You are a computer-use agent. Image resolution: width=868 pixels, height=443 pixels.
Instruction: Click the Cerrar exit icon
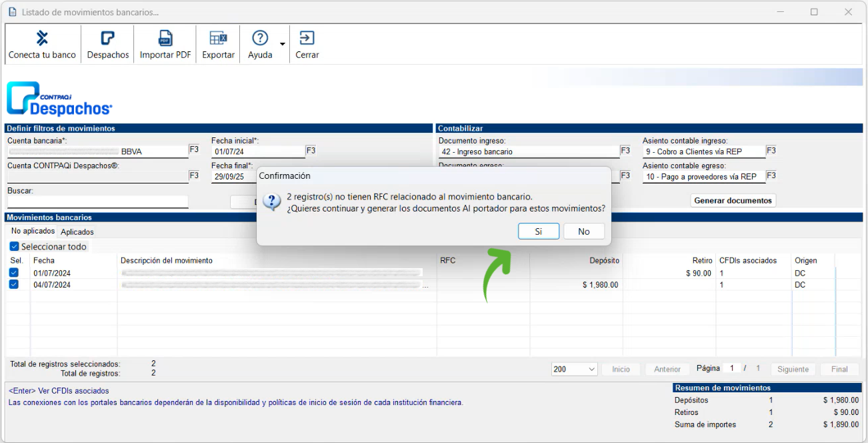click(307, 38)
